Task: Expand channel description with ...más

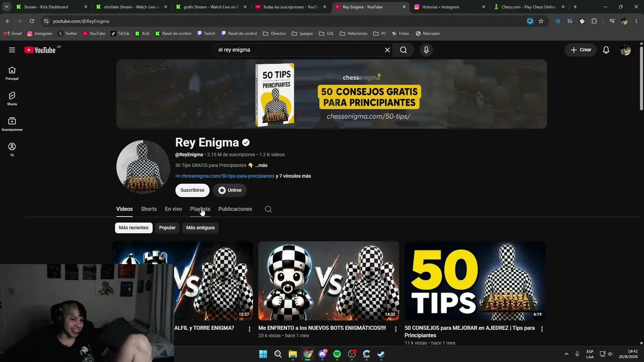Action: (x=261, y=165)
